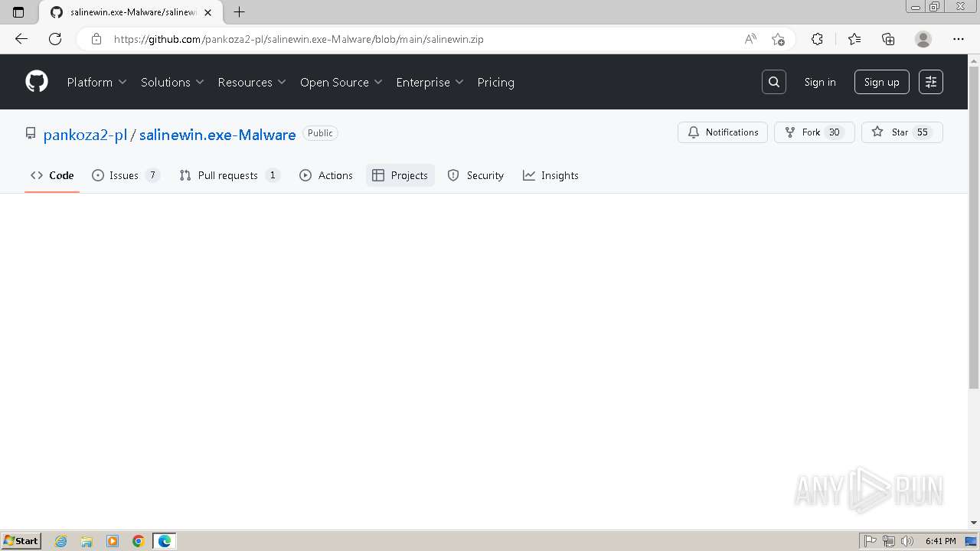
Task: Switch to the Issues tab
Action: [x=126, y=175]
